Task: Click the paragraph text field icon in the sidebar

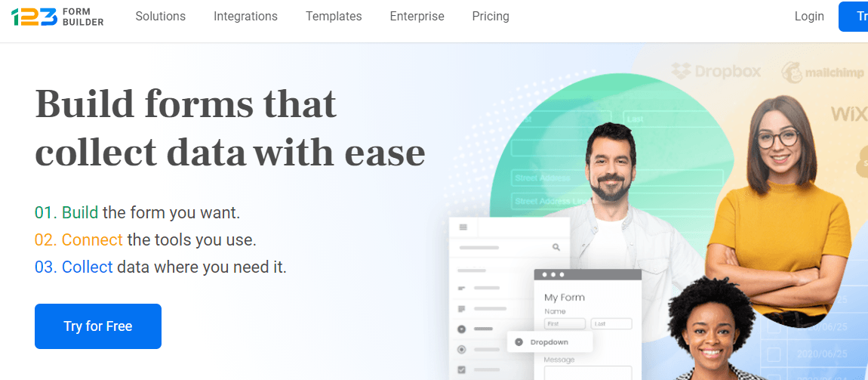Action: tap(462, 309)
